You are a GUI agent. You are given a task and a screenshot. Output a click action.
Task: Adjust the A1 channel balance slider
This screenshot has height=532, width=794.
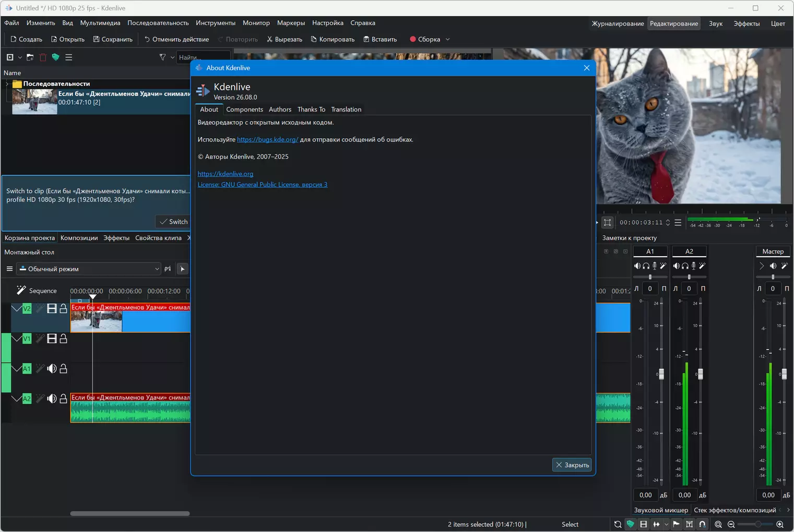coord(650,277)
